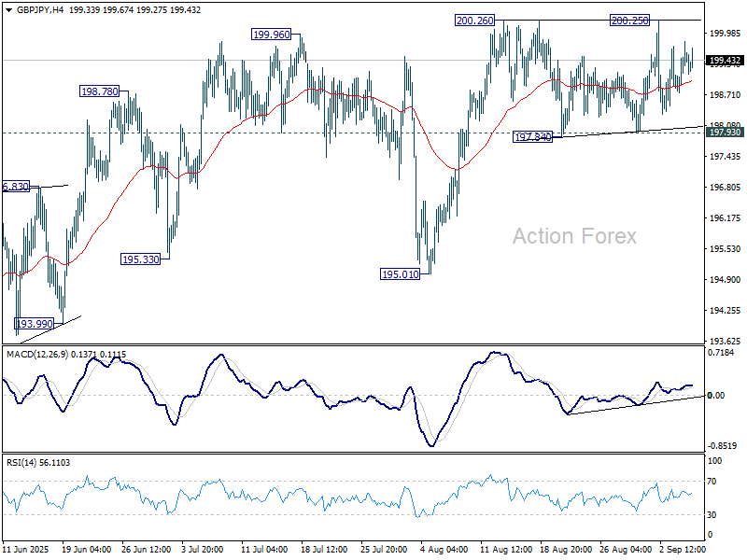The image size is (747, 560).
Task: Click the 0.00 level on MACD scale
Action: point(717,396)
